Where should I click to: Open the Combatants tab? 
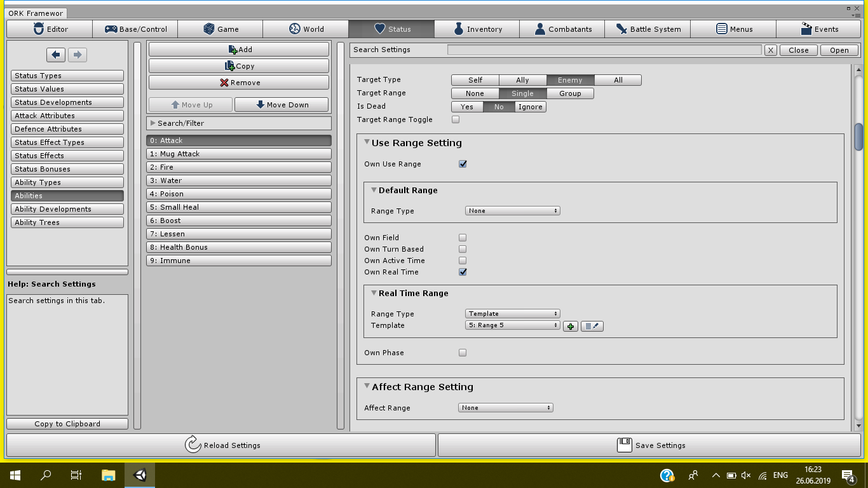point(562,29)
